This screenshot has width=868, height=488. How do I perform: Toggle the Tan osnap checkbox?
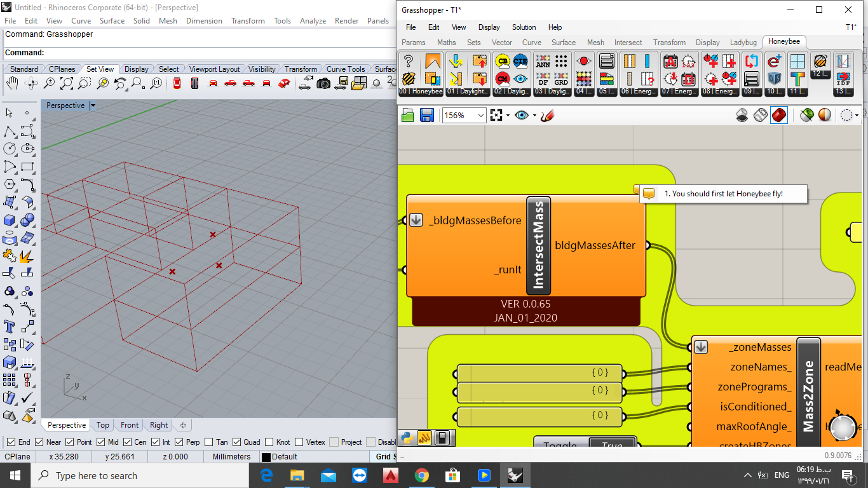pos(208,442)
